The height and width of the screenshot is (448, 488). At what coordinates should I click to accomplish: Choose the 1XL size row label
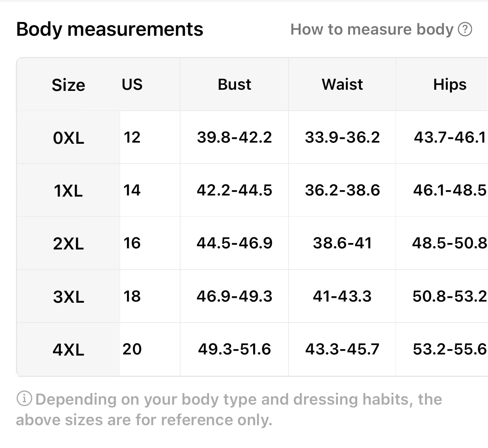coord(68,191)
